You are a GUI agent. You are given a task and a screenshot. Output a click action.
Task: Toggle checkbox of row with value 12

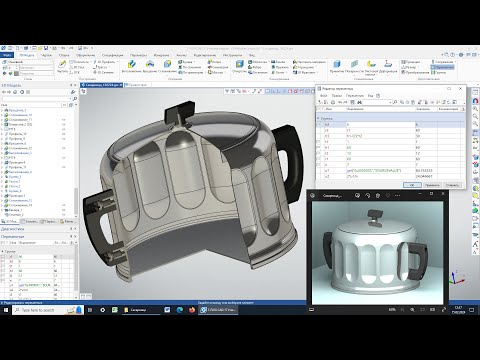[x=319, y=153]
